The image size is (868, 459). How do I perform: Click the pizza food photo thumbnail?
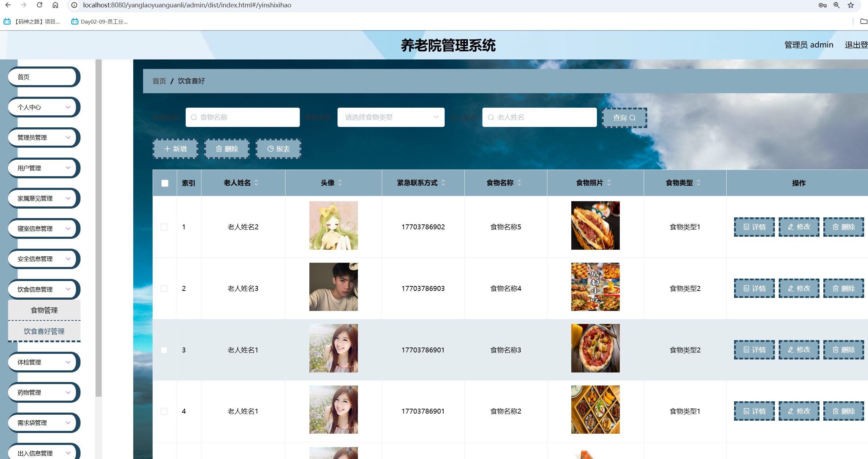click(595, 348)
